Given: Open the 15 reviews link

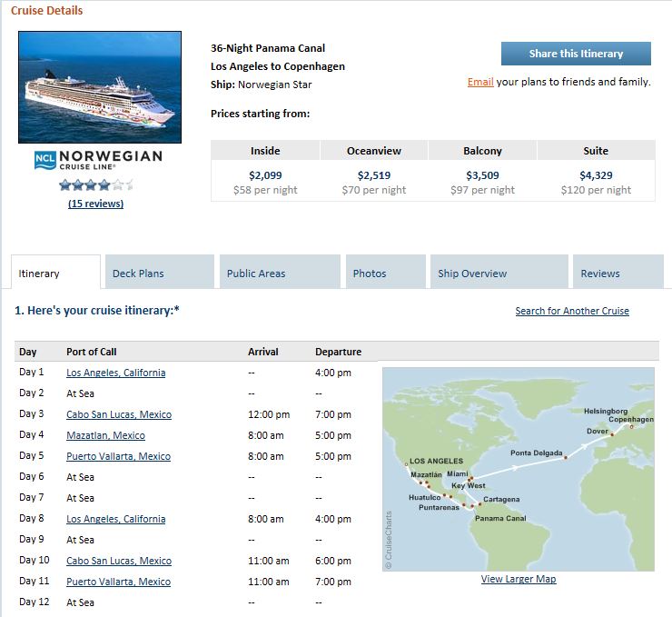Looking at the screenshot, I should [x=95, y=204].
